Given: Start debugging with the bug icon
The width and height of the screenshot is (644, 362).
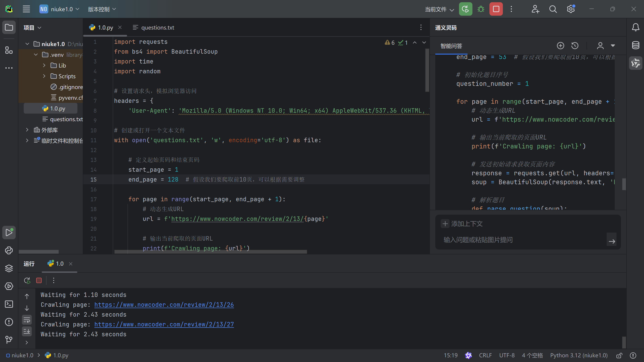Looking at the screenshot, I should (x=481, y=9).
